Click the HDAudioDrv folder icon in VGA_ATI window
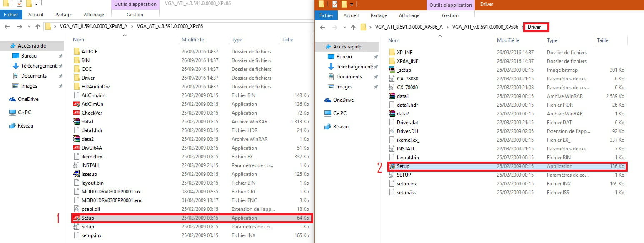 pos(76,87)
